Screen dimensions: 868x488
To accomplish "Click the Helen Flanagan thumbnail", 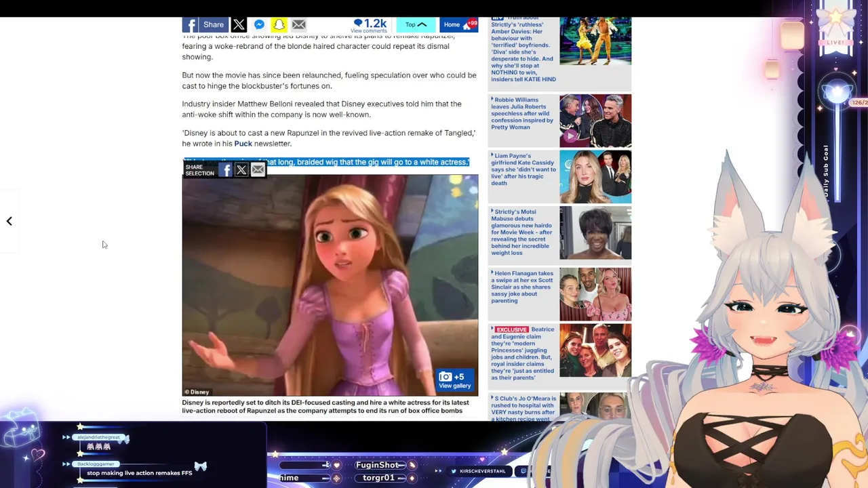I will pyautogui.click(x=595, y=294).
